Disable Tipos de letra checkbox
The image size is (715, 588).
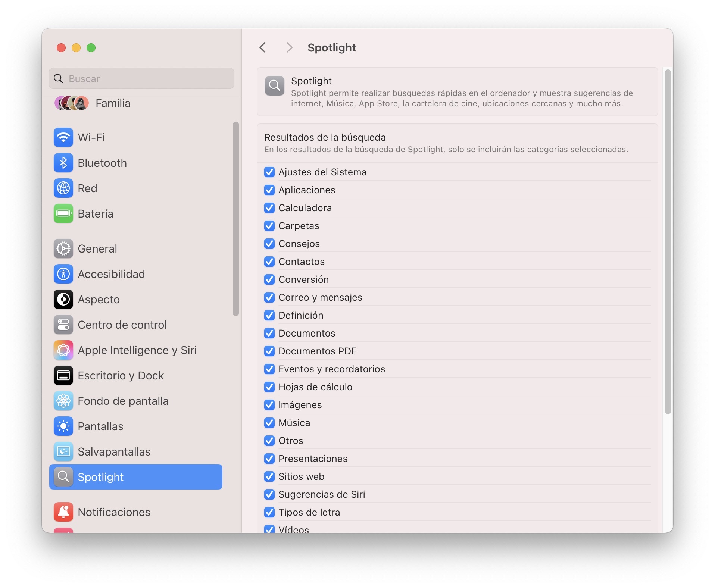pos(269,512)
